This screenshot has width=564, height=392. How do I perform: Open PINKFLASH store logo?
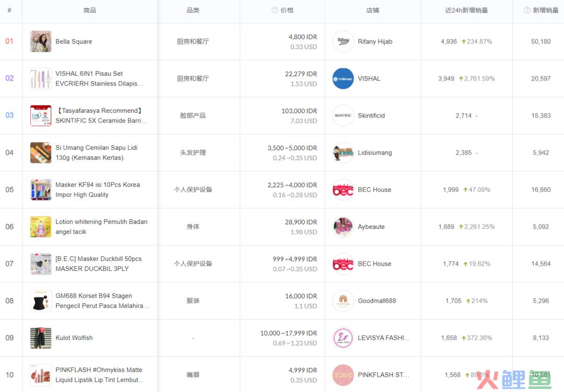coord(343,375)
